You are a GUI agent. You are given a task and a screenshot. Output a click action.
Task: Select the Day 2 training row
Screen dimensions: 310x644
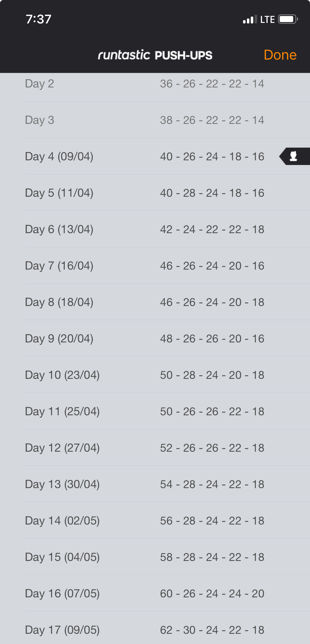point(155,84)
